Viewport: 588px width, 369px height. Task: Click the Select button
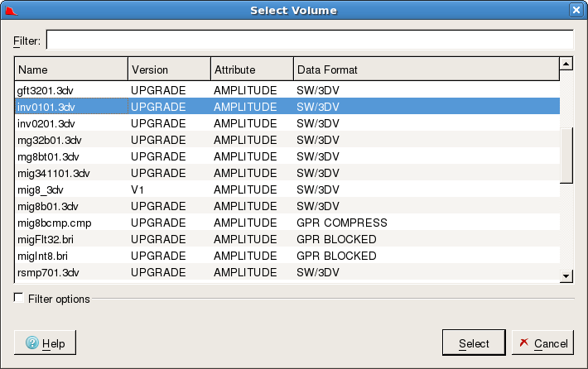474,343
